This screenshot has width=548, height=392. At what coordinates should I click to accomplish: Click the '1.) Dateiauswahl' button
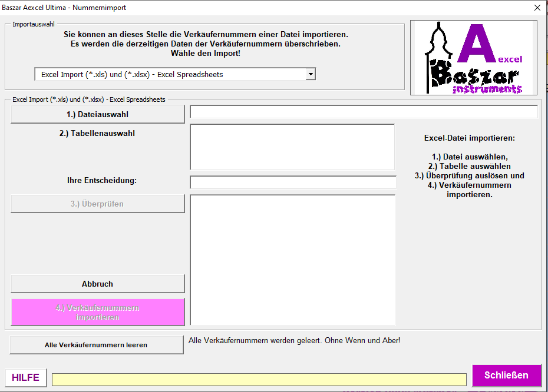[x=97, y=115]
